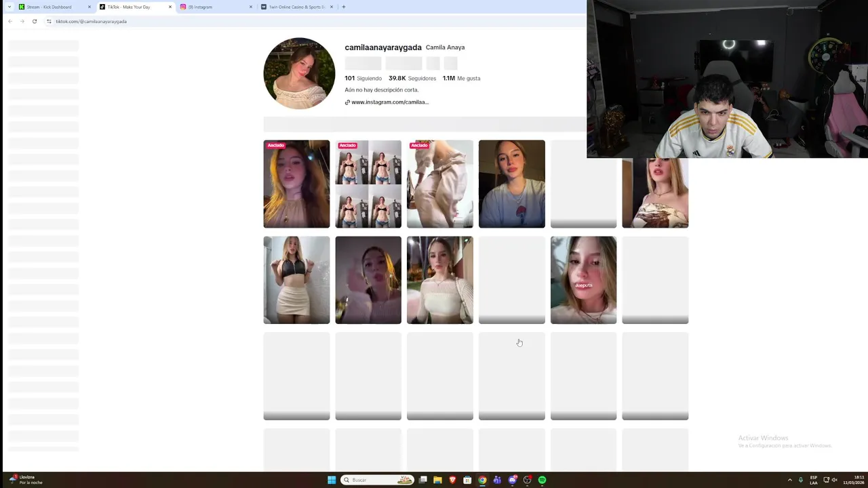The image size is (868, 488).
Task: Open video with black top and beige skirt
Action: point(296,280)
